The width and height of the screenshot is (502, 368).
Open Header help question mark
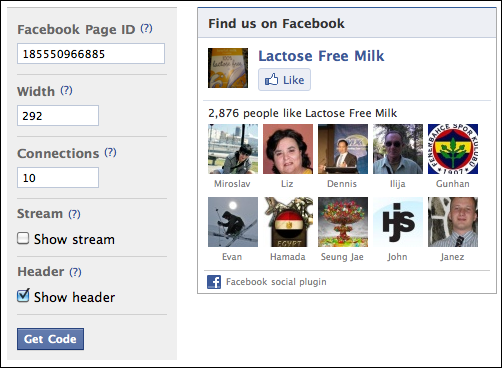[x=75, y=272]
